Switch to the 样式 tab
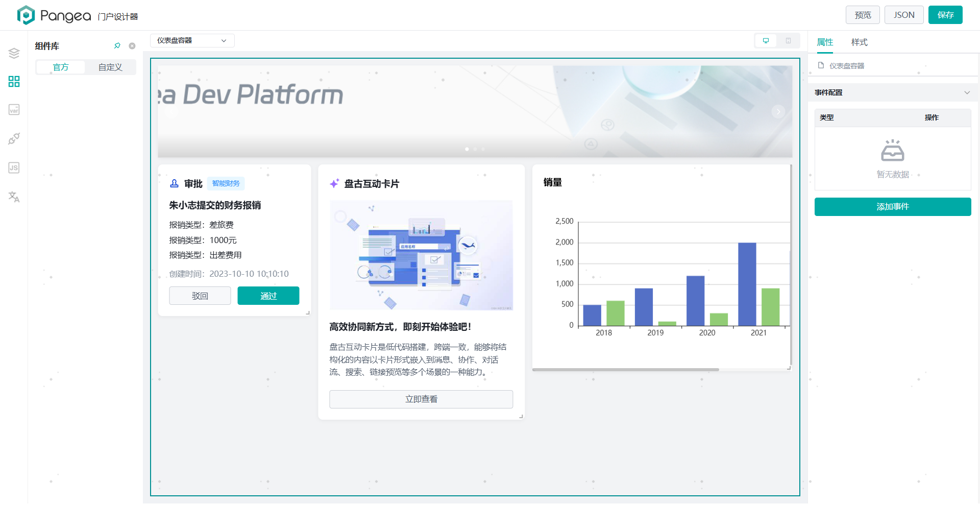Screen dimensions: 980x505 859,42
